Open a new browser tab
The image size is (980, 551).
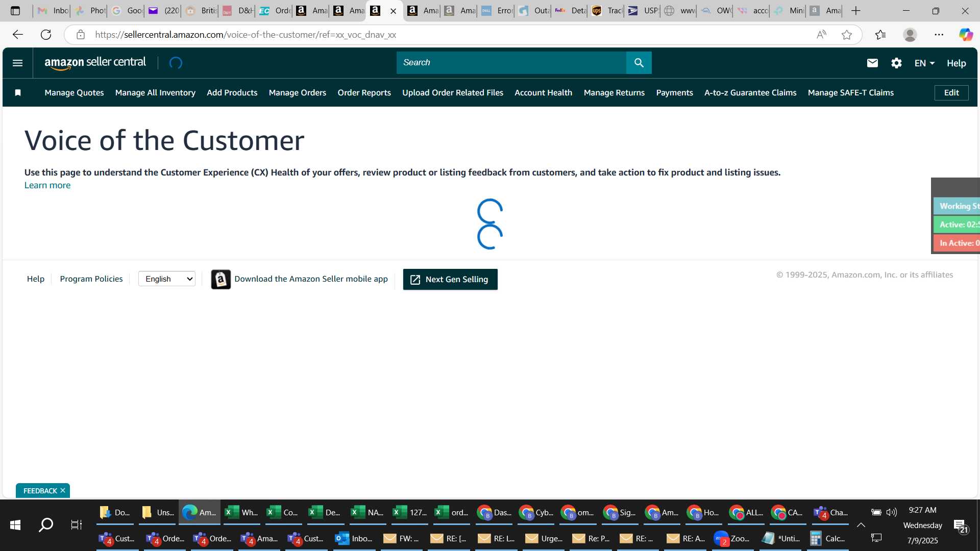click(x=856, y=11)
